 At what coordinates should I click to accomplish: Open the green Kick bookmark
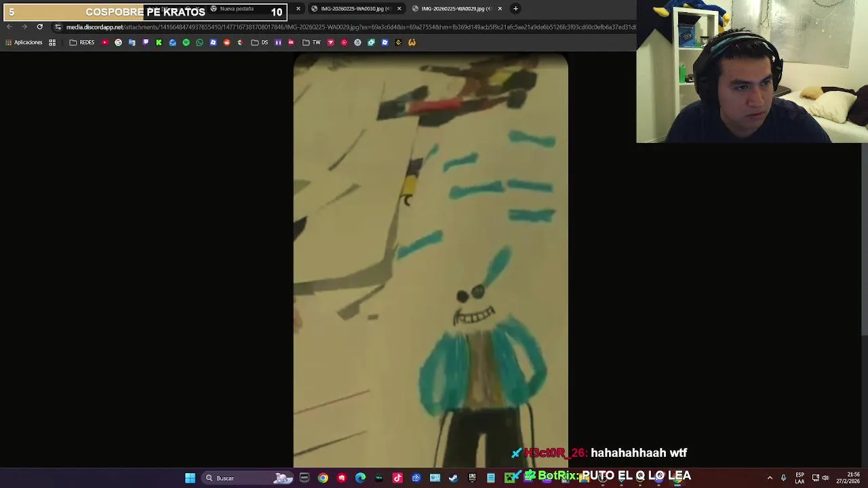[x=159, y=42]
